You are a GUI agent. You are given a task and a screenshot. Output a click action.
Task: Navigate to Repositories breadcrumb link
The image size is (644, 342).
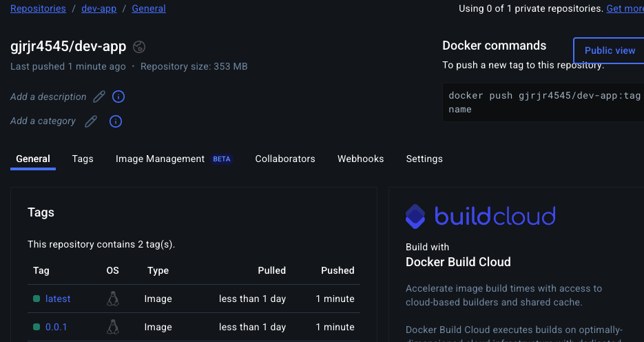(38, 9)
